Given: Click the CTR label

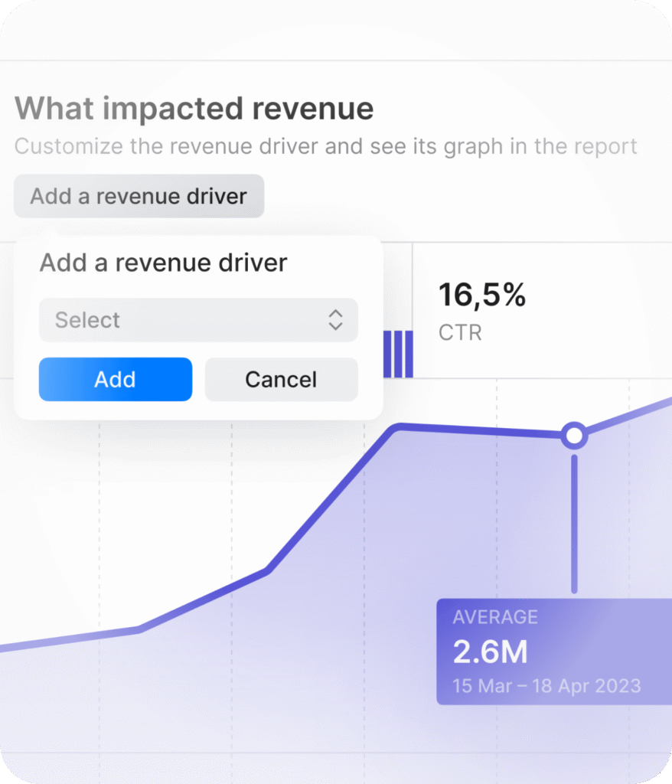Looking at the screenshot, I should click(460, 332).
